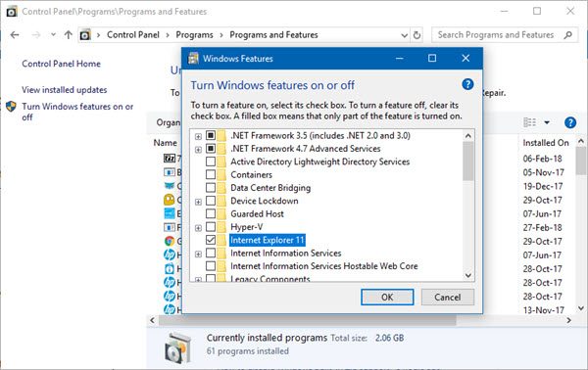The image size is (588, 370).
Task: Uncheck the Internet Explorer 11 checkbox
Action: (211, 240)
